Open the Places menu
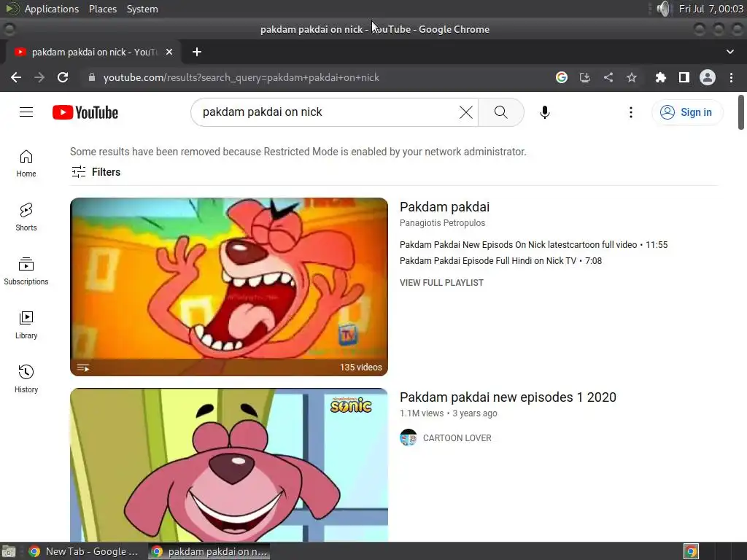This screenshot has height=560, width=747. click(103, 9)
